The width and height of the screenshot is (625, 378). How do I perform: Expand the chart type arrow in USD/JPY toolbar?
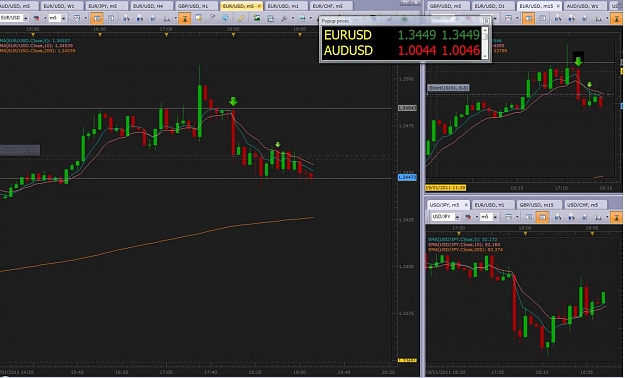(517, 217)
